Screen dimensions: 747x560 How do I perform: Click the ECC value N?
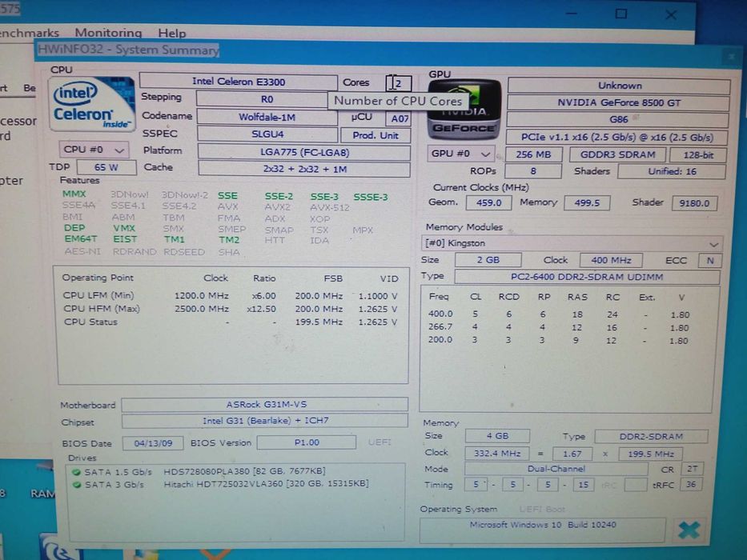pyautogui.click(x=710, y=261)
